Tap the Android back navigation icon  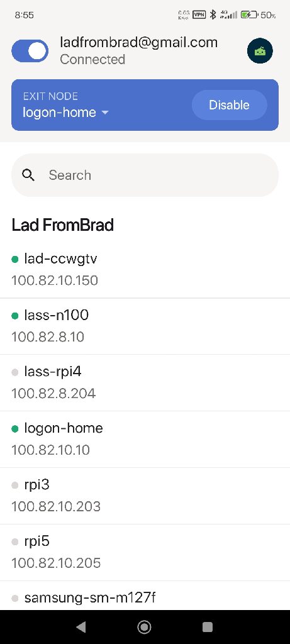pos(81,627)
